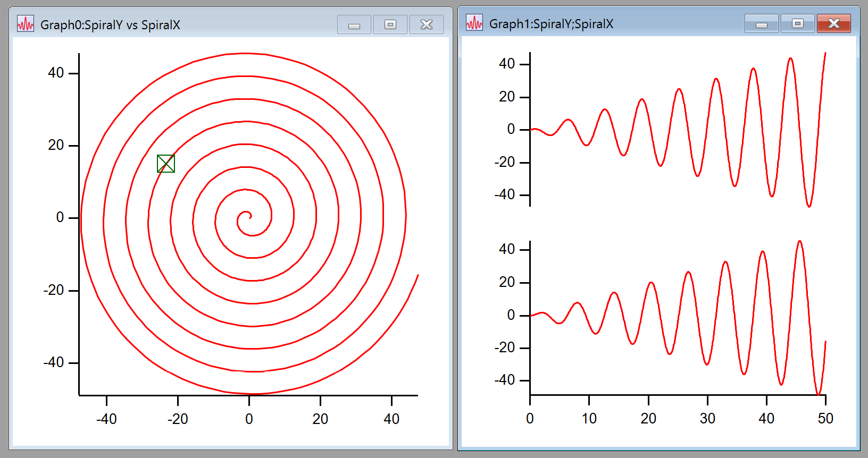Click the Graph0:SpiralY vs SpiralX title text
Viewport: 868px width, 458px height.
[x=110, y=25]
